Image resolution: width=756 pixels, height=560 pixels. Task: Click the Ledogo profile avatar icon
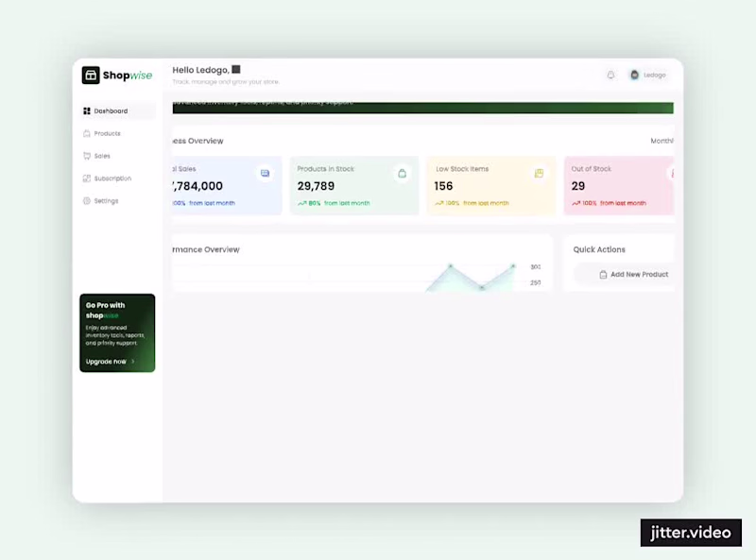[634, 75]
